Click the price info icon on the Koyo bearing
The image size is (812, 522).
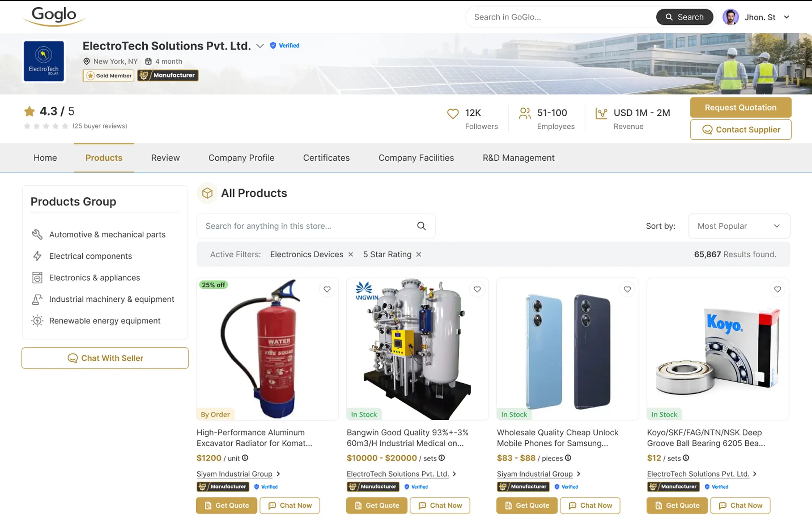(x=686, y=458)
